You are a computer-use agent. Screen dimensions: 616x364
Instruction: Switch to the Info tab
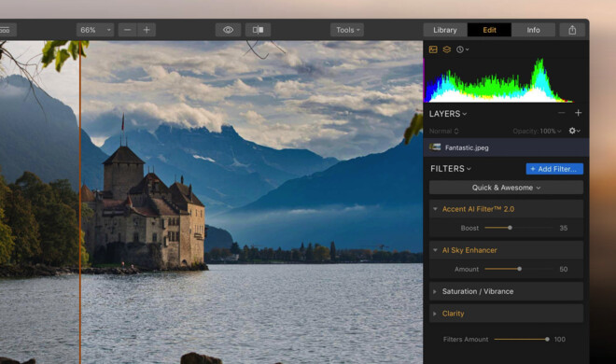(533, 30)
